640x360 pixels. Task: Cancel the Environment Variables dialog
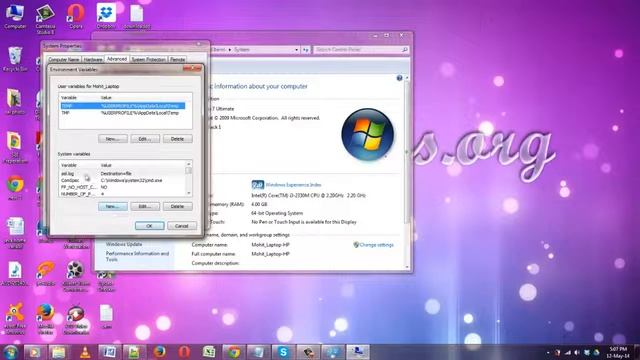(x=182, y=226)
